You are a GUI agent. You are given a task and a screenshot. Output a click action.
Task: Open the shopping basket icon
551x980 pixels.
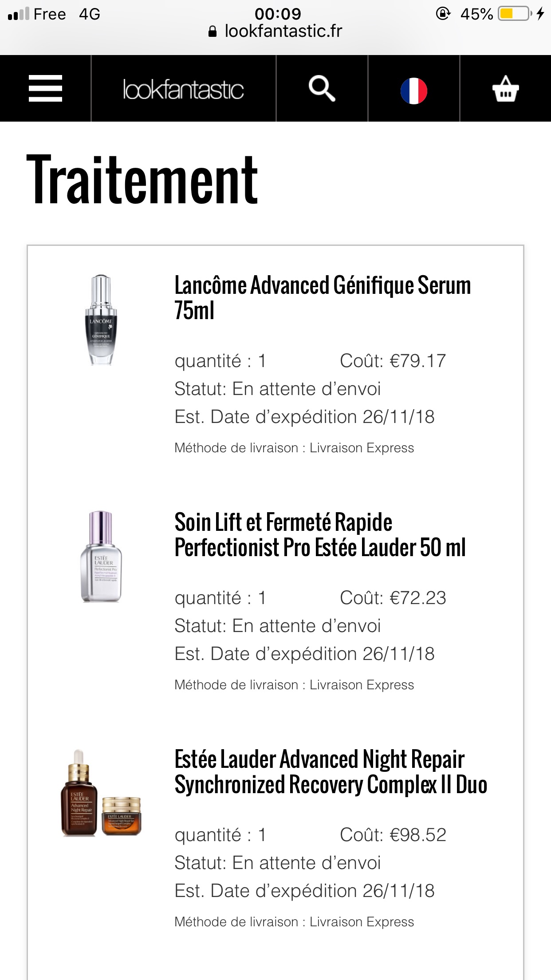[505, 89]
